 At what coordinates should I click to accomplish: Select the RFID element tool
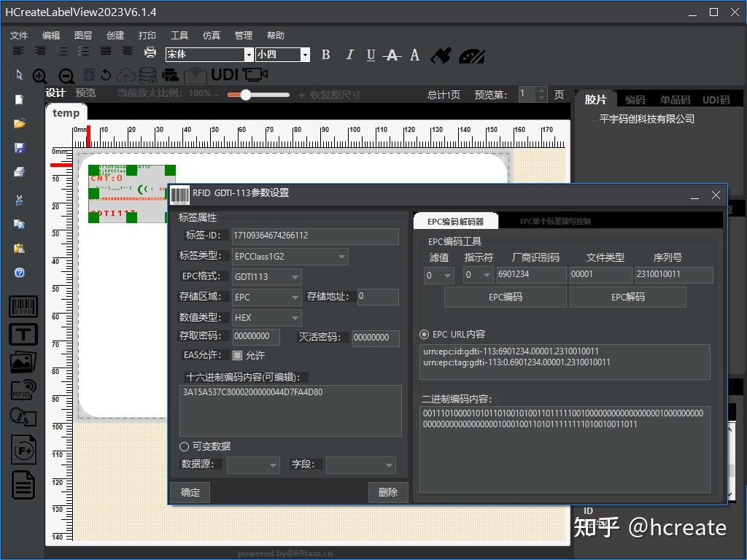(23, 389)
